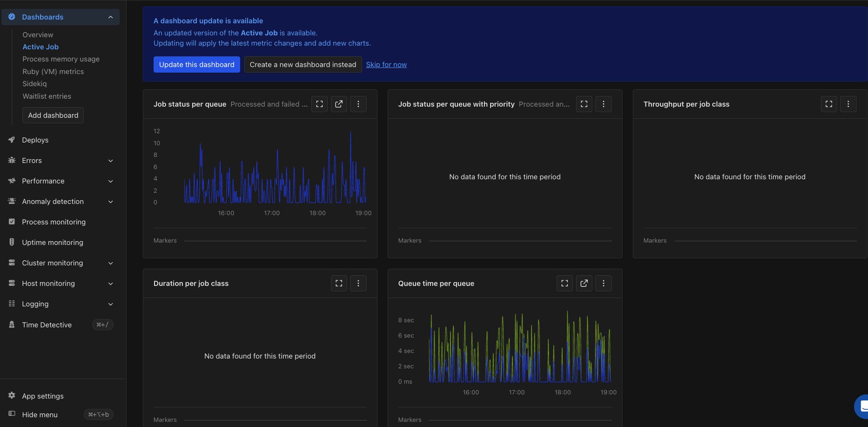This screenshot has width=868, height=427.
Task: Open the chat support bubble
Action: point(862,407)
